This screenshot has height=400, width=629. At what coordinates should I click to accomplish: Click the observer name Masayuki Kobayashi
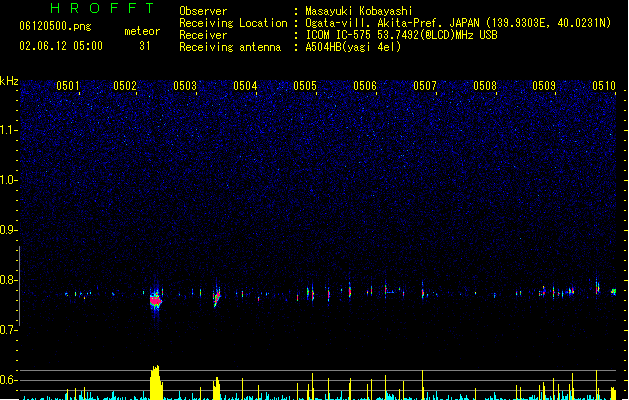point(359,11)
